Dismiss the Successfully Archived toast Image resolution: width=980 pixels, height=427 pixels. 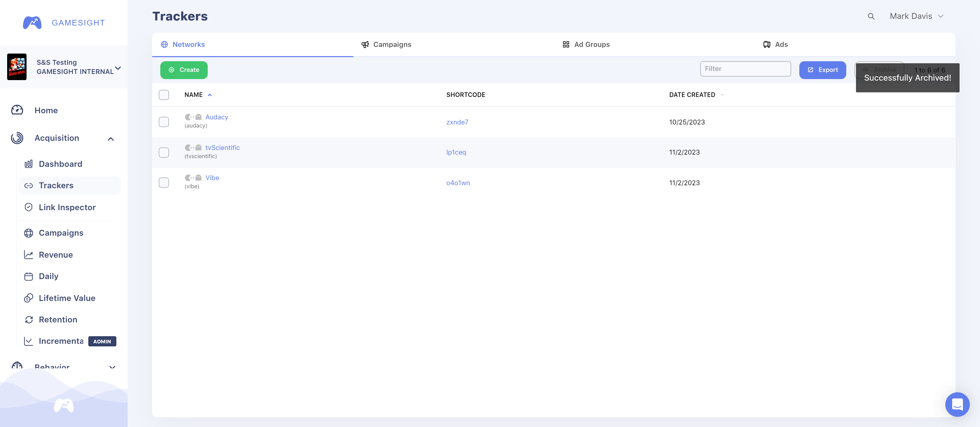click(x=907, y=78)
